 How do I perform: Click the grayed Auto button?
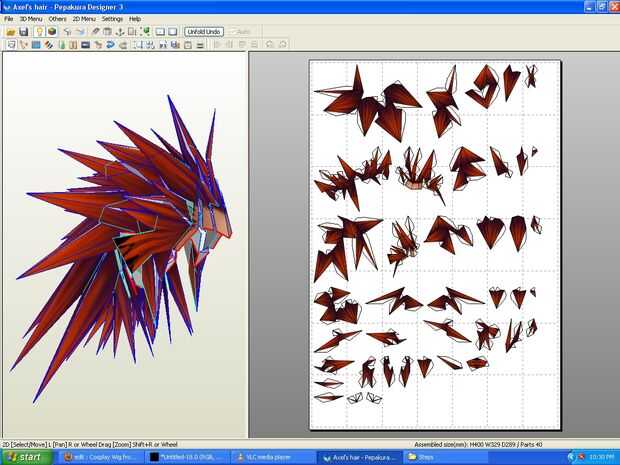click(241, 32)
